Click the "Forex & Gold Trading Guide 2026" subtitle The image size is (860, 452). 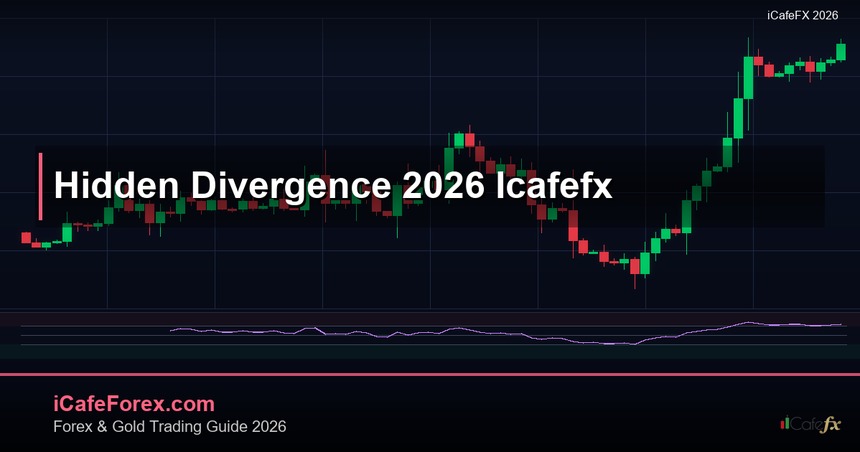point(169,427)
